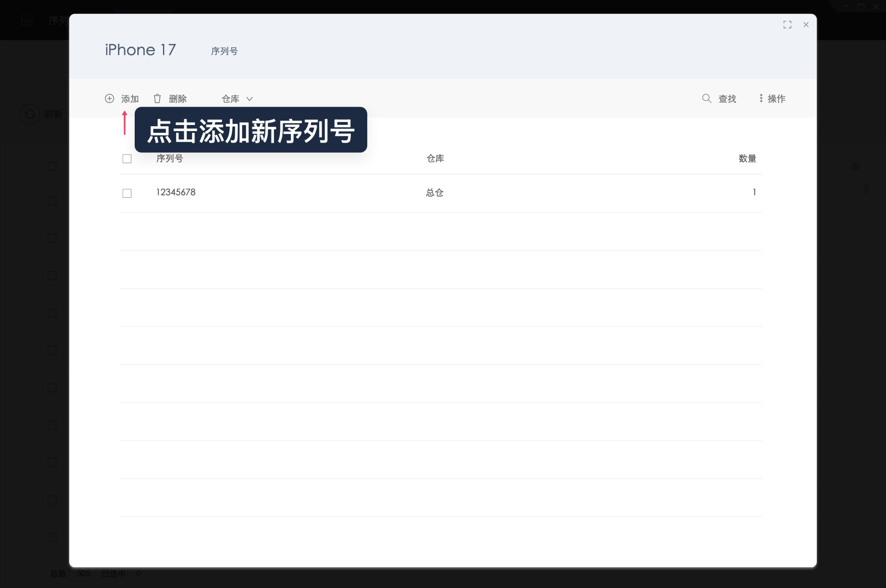Check the checkbox for serial 12345678

pyautogui.click(x=127, y=193)
